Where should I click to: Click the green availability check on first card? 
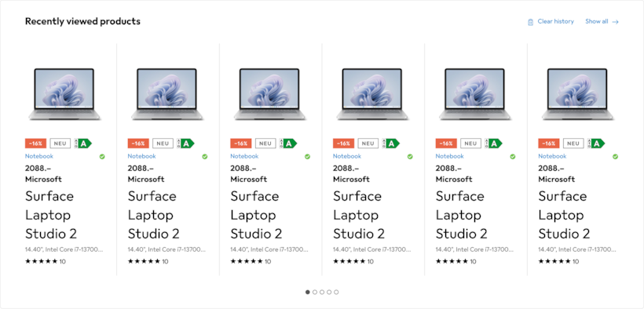pyautogui.click(x=102, y=156)
